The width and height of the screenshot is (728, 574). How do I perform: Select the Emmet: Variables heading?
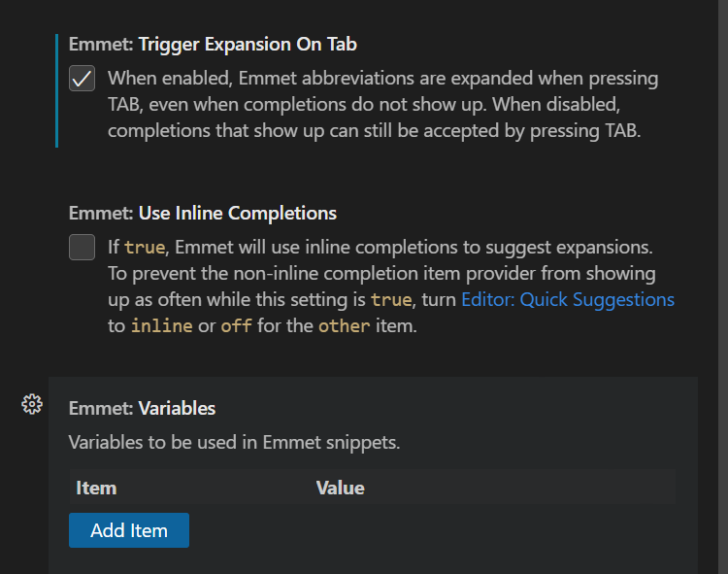click(x=142, y=408)
